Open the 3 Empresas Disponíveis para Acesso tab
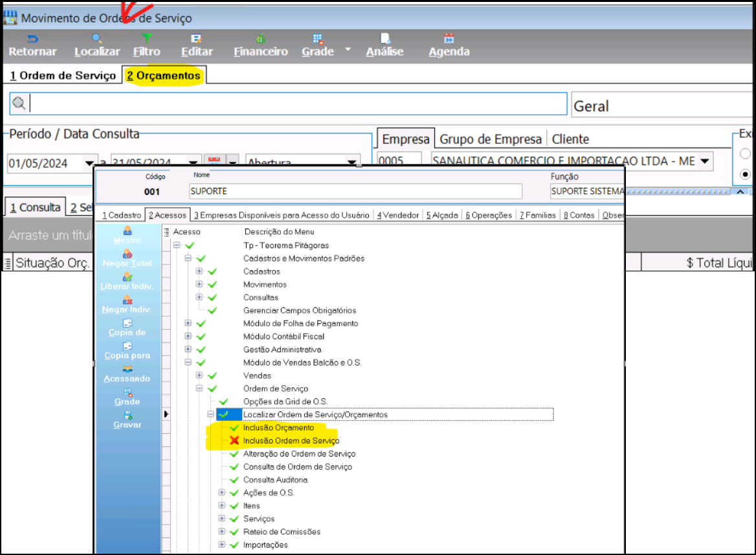This screenshot has height=555, width=756. (282, 215)
